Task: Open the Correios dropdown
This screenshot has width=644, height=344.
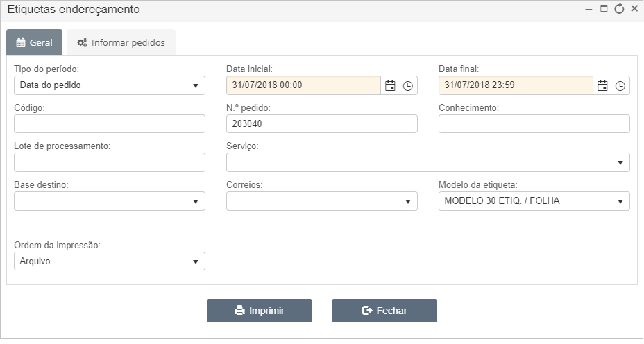Action: tap(321, 201)
